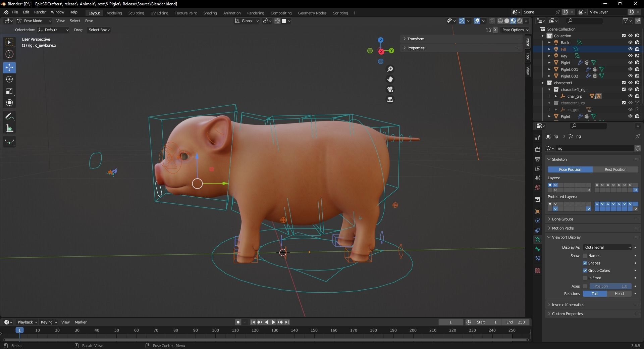This screenshot has height=349, width=644.
Task: Open the Output properties tab icon
Action: (x=538, y=159)
